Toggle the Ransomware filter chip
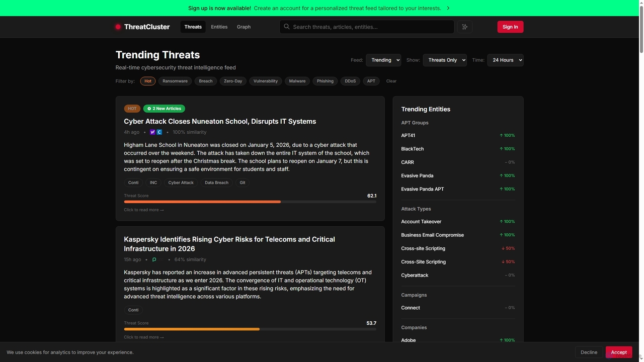This screenshot has height=362, width=644. click(175, 81)
